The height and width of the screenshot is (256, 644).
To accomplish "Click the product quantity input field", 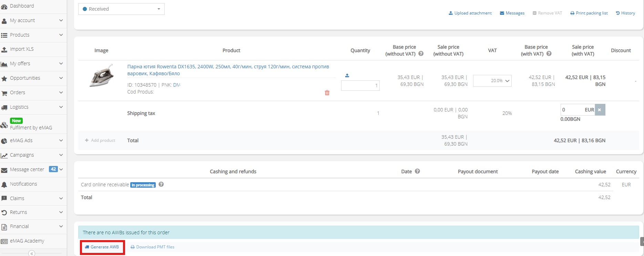I will click(360, 86).
